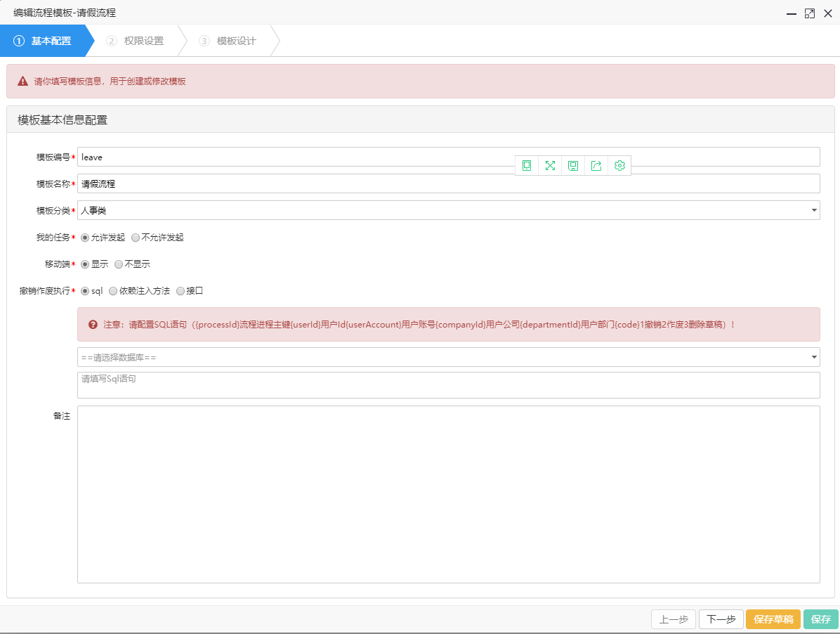
Task: Go to the 模板设计 step tab
Action: click(x=230, y=41)
